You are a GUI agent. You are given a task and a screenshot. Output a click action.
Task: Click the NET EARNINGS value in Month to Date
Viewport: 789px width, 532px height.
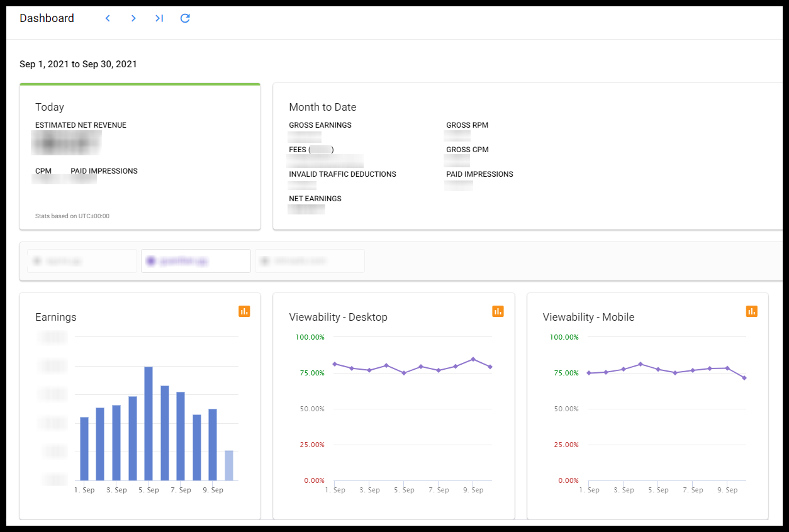pos(306,209)
